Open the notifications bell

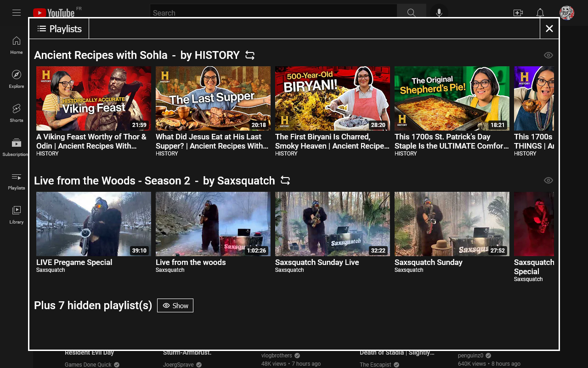click(540, 13)
